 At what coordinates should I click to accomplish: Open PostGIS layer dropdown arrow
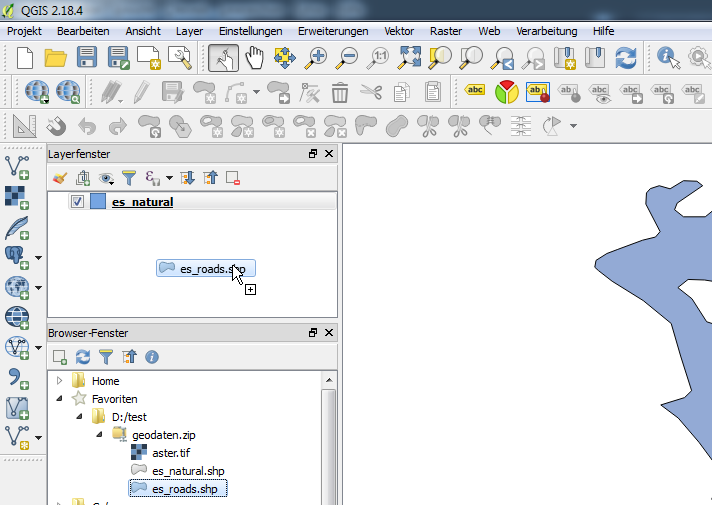click(39, 258)
